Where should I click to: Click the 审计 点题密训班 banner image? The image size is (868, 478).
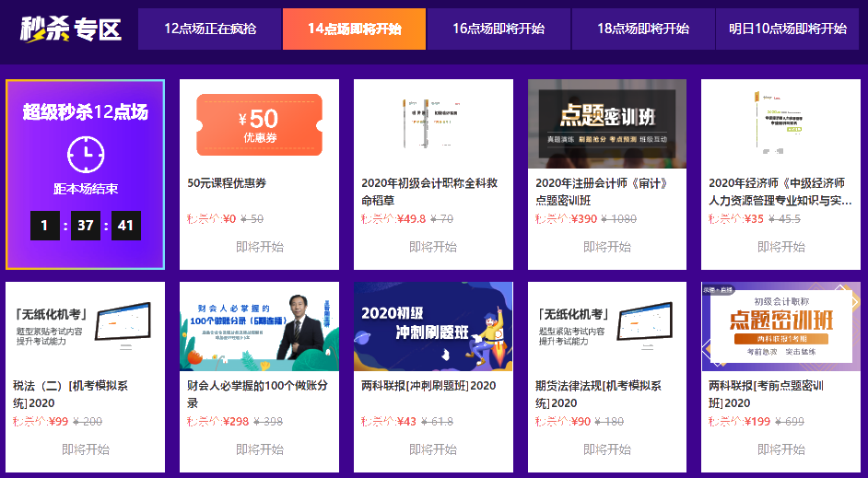[x=607, y=124]
